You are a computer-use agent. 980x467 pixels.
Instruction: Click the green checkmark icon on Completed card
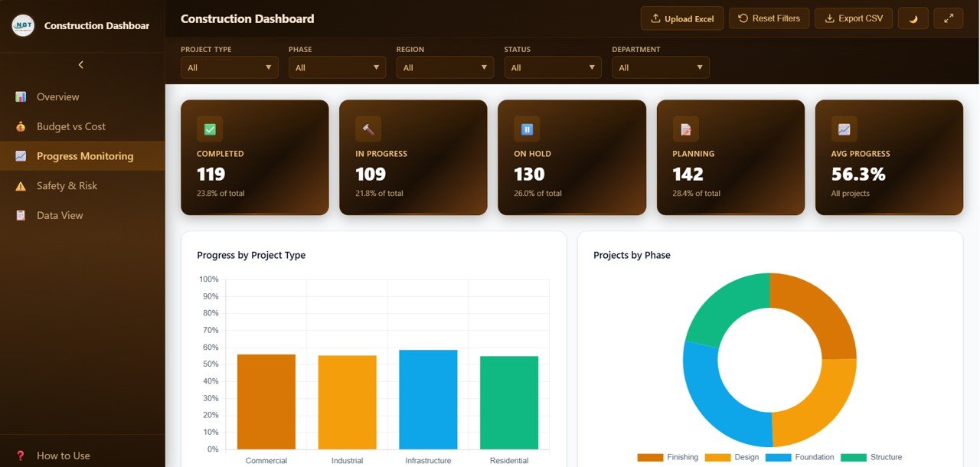(210, 129)
